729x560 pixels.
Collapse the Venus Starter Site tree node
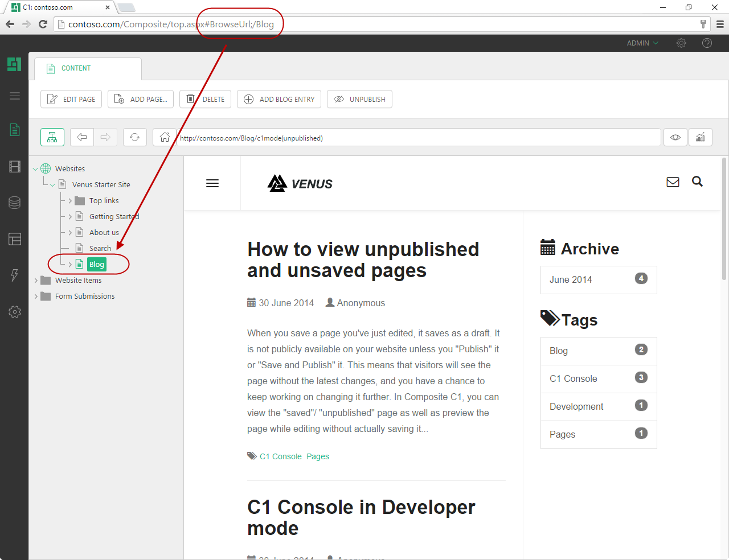(52, 184)
